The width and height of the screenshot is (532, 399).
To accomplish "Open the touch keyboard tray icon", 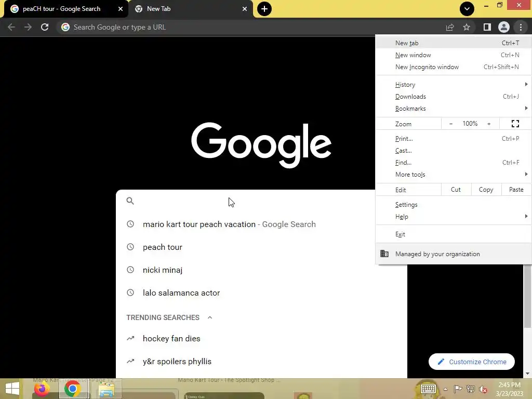I will (428, 389).
